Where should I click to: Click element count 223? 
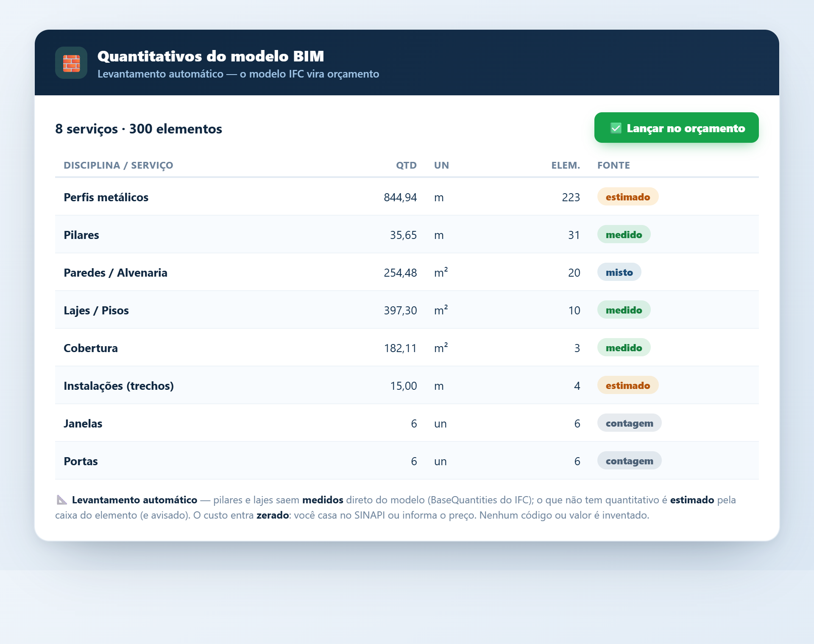click(x=571, y=197)
